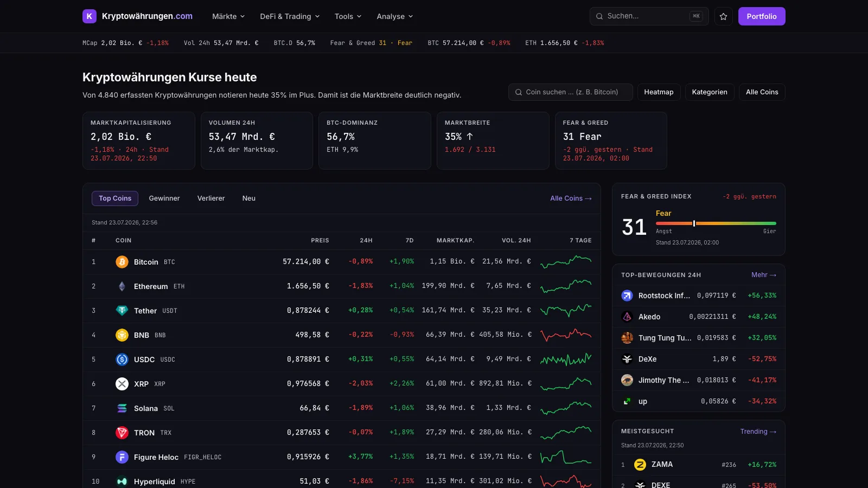Switch to the Verlierer tab
868x488 pixels.
click(211, 198)
